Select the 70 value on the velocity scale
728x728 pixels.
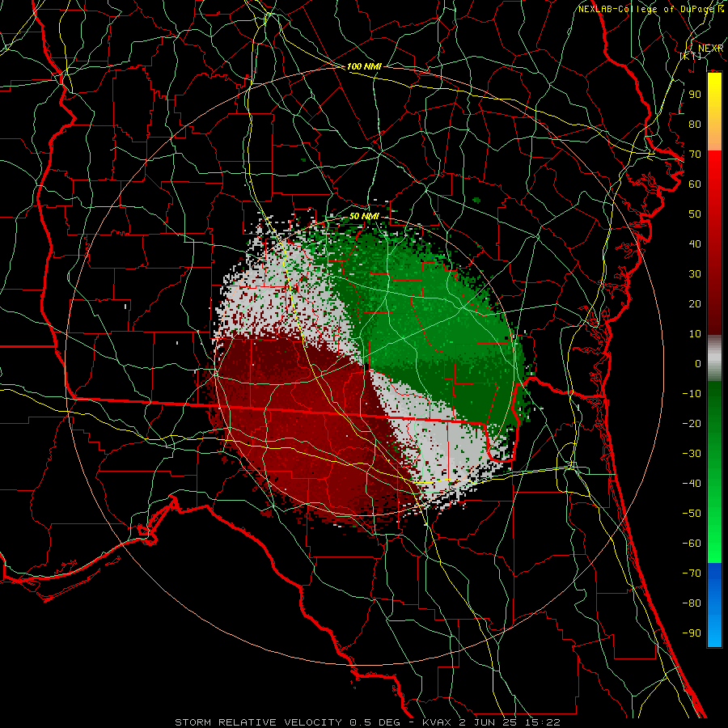coord(695,154)
